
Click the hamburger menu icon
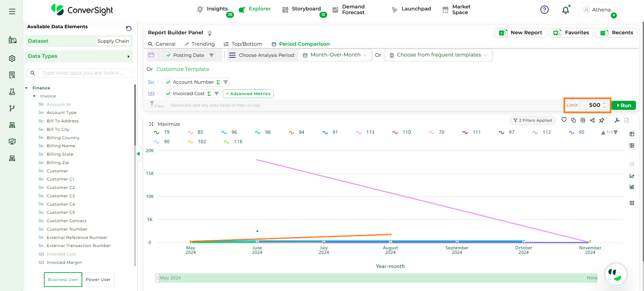tap(12, 11)
